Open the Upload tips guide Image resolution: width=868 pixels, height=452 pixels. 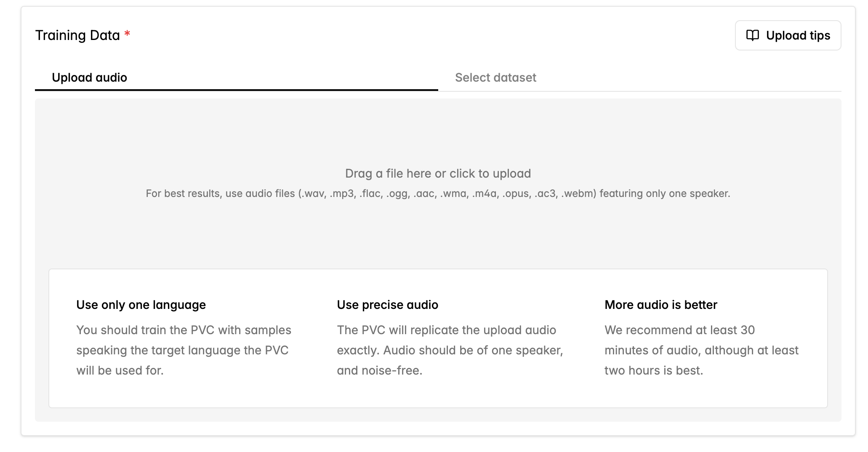click(x=788, y=35)
